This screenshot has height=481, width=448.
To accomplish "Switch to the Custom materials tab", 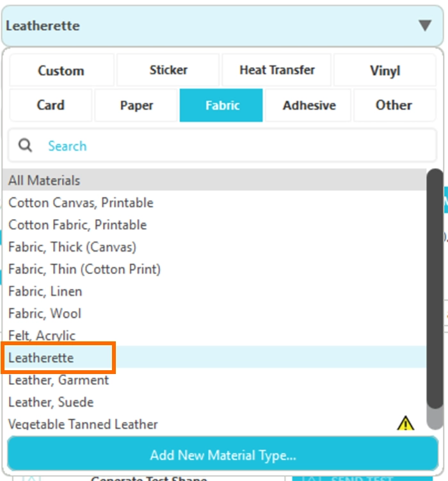I will point(61,70).
